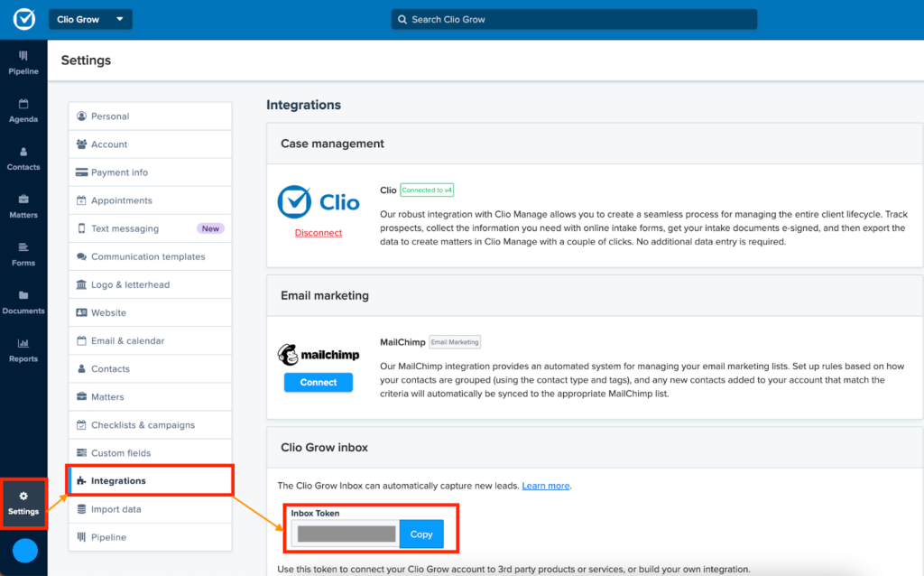
Task: Copy the Inbox Token
Action: [421, 534]
